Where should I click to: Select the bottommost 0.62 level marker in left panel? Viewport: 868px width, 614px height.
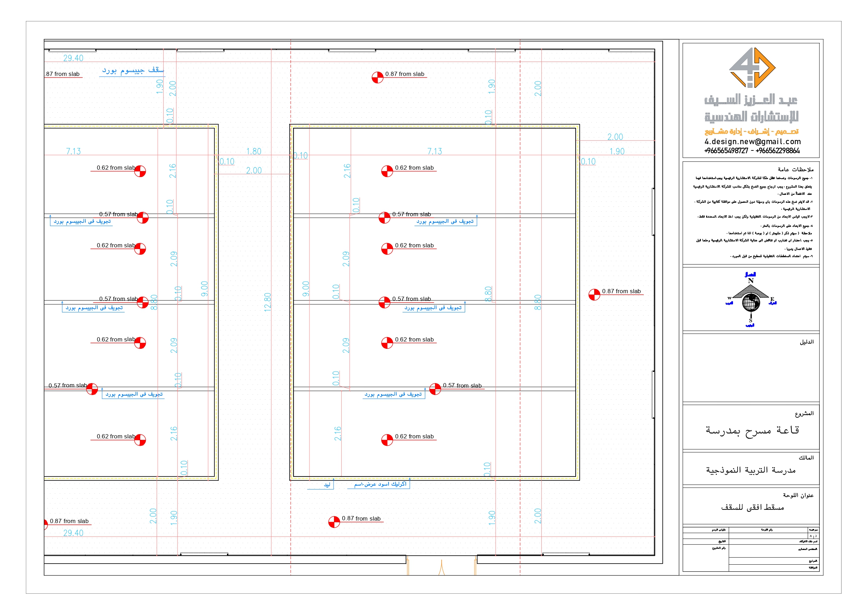140,440
